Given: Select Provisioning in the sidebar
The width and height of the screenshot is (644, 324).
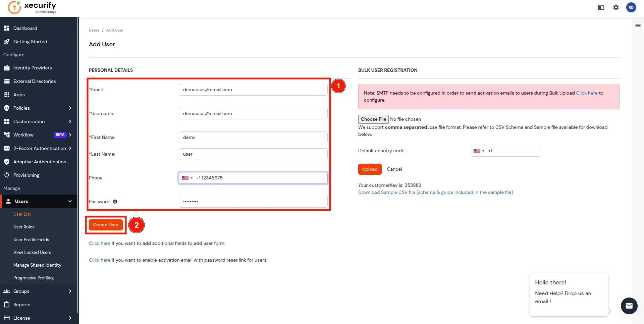Looking at the screenshot, I should [26, 175].
